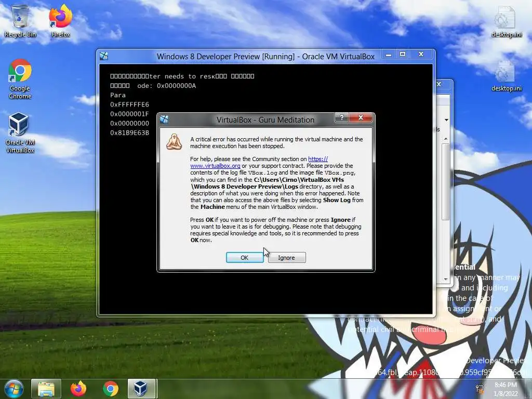
Task: Open the clock showing 8:46 PM
Action: (506, 389)
